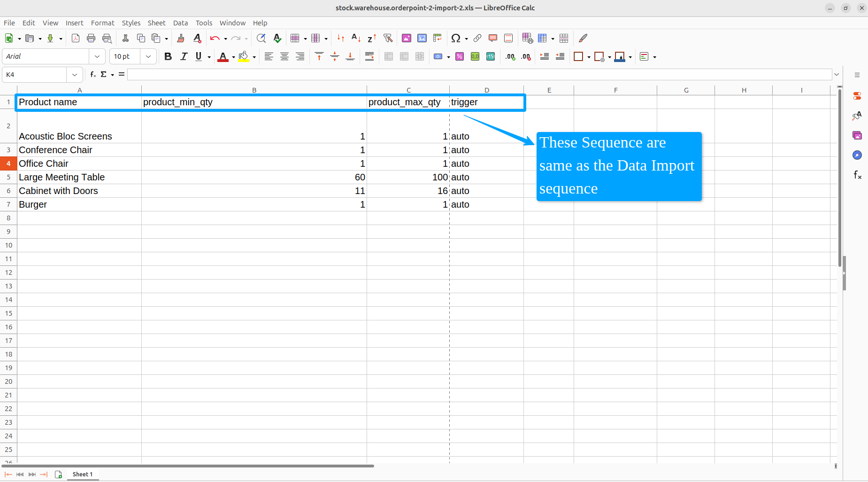868x482 pixels.
Task: Click row 5 header
Action: tap(8, 177)
